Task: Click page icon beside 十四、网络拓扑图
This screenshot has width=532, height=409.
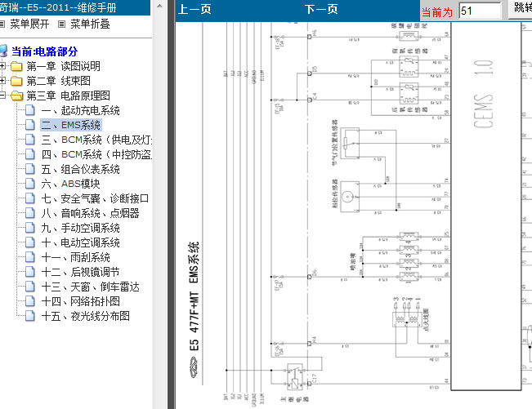Action: [x=30, y=301]
